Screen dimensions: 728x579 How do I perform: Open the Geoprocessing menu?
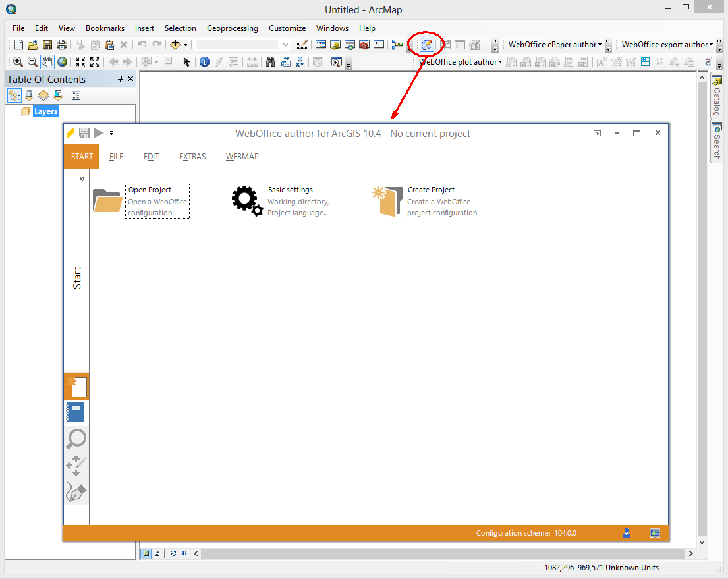(232, 28)
